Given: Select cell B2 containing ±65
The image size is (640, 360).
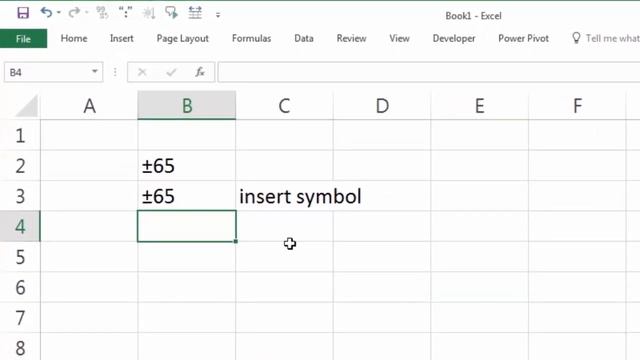Looking at the screenshot, I should 187,166.
